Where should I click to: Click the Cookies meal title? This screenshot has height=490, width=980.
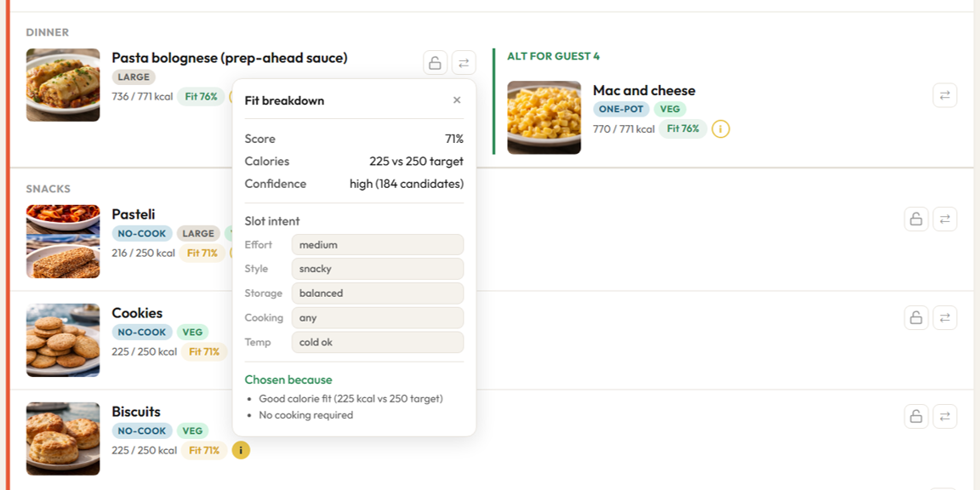137,313
